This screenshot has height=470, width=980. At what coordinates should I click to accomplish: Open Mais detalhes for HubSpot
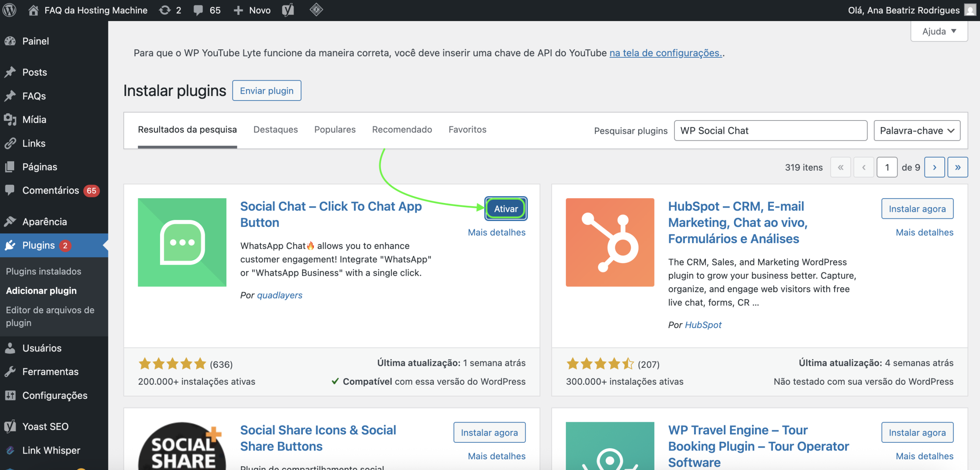coord(924,232)
